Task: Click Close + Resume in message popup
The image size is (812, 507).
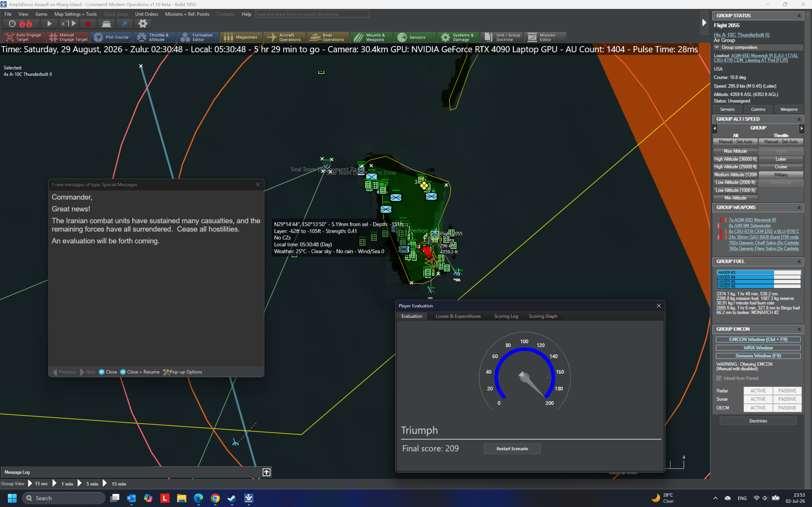Action: pos(140,372)
